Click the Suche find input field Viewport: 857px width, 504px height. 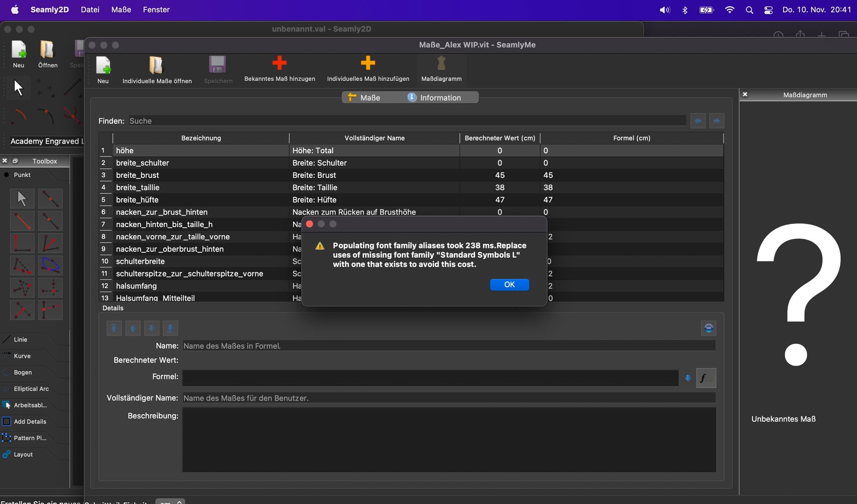406,121
